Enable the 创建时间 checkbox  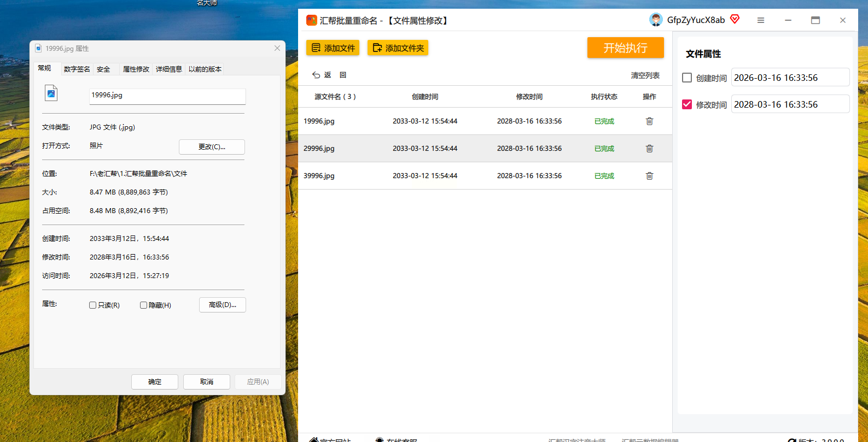click(687, 78)
